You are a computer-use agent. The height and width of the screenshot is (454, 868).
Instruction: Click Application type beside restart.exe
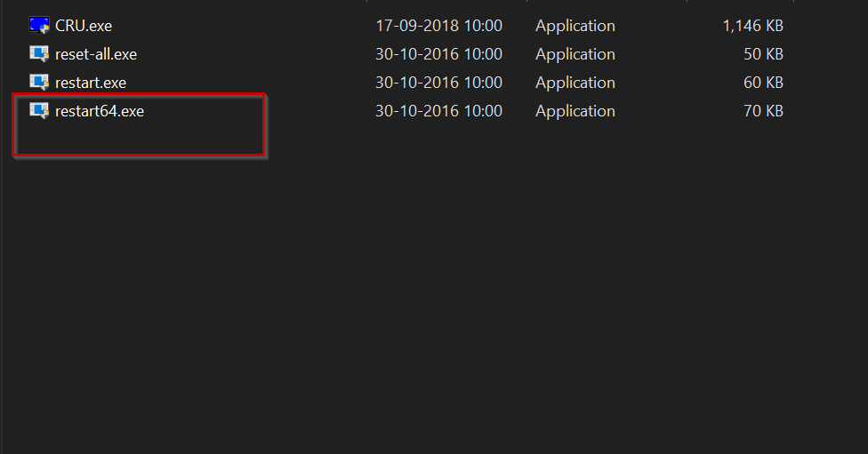click(575, 83)
